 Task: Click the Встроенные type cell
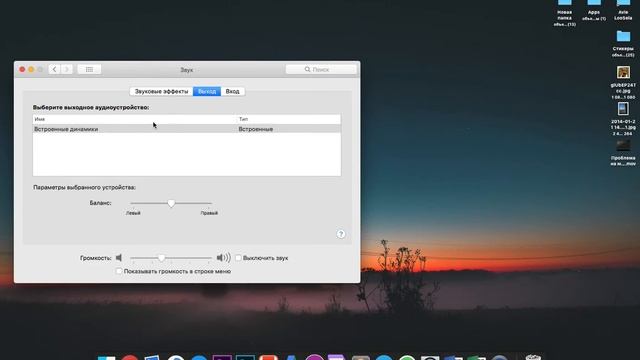click(256, 129)
